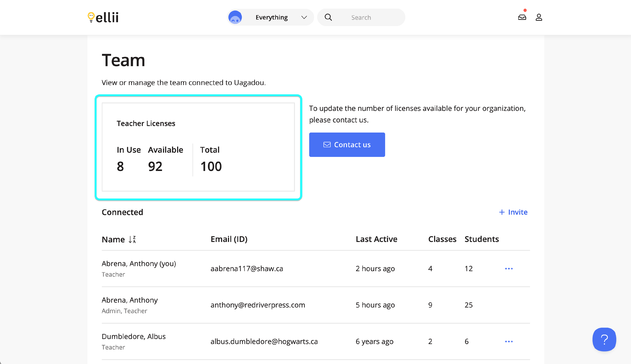The width and height of the screenshot is (631, 364).
Task: Click the Teacher Licenses card
Action: [198, 147]
